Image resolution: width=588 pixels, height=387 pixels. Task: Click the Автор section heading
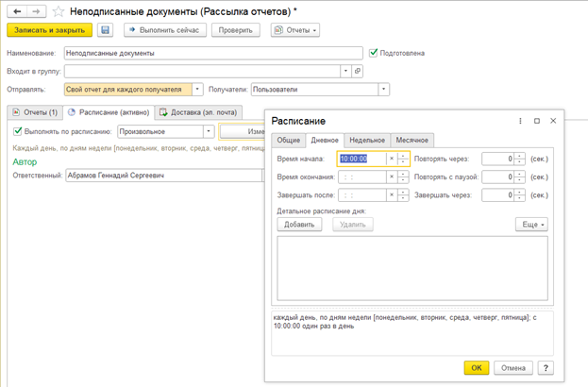tap(25, 161)
